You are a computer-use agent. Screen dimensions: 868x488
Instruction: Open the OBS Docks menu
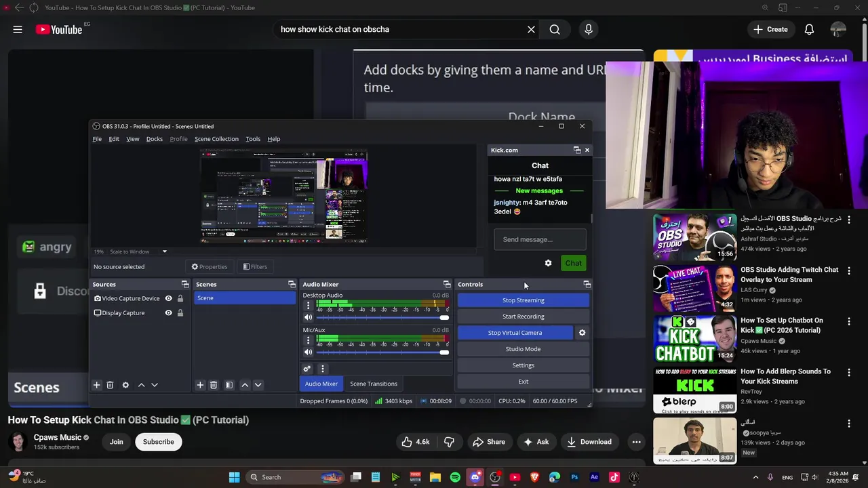pyautogui.click(x=155, y=139)
